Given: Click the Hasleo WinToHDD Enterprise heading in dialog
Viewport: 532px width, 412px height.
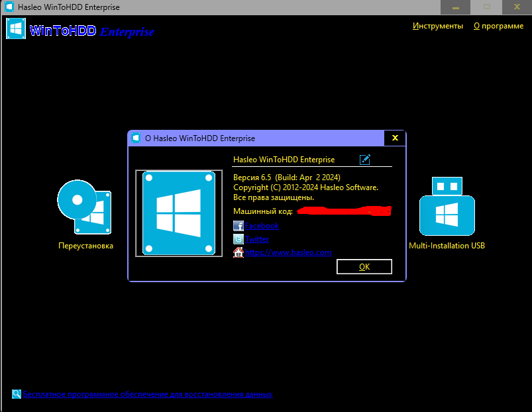Looking at the screenshot, I should [x=284, y=160].
